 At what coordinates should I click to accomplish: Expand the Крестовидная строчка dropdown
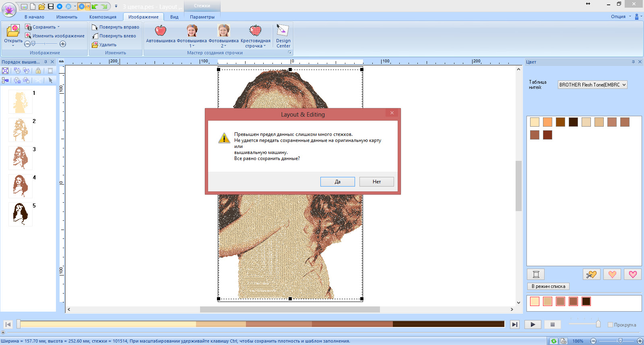264,46
